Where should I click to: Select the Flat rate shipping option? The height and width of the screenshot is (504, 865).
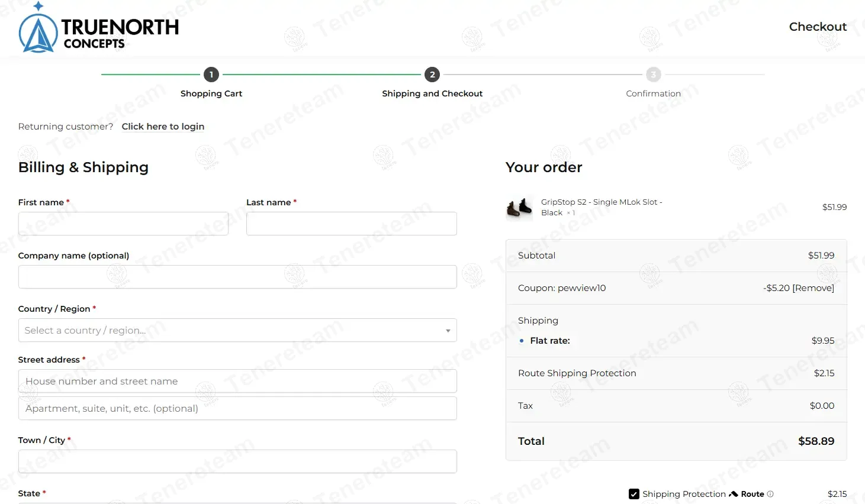click(x=522, y=341)
